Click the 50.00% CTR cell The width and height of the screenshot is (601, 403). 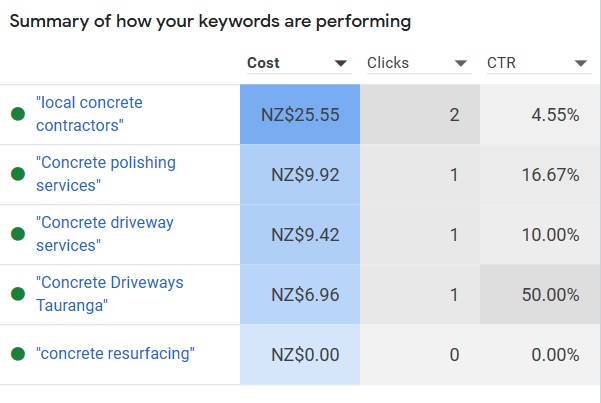(540, 294)
